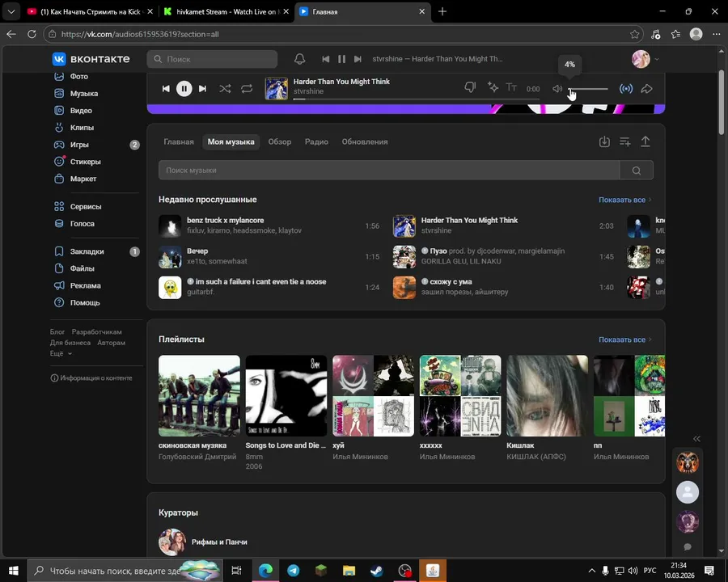Switch to the Обзор tab

(x=280, y=141)
